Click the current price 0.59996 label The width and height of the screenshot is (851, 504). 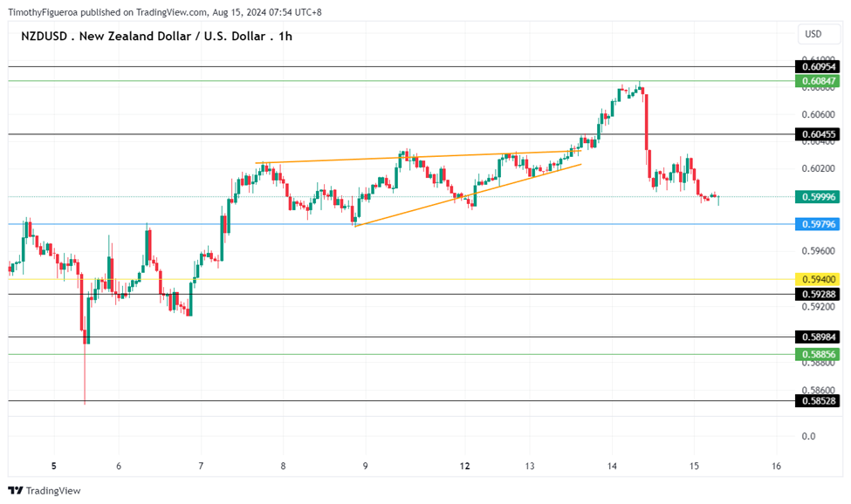click(x=817, y=197)
